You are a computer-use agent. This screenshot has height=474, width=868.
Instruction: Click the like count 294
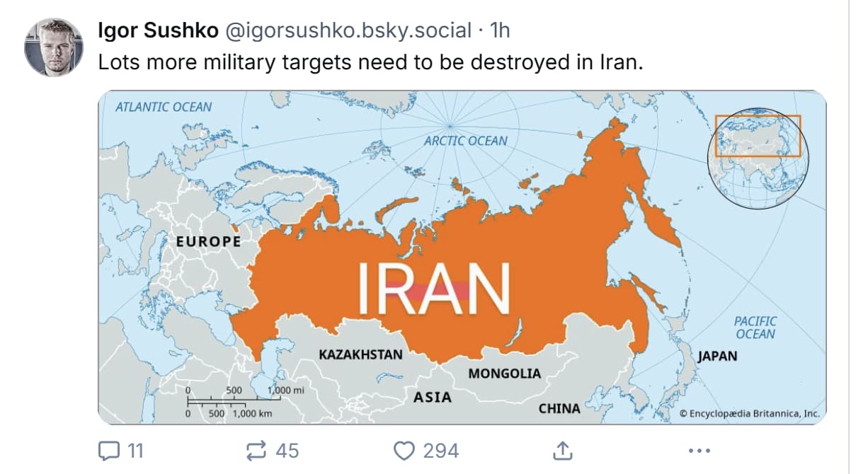click(440, 451)
